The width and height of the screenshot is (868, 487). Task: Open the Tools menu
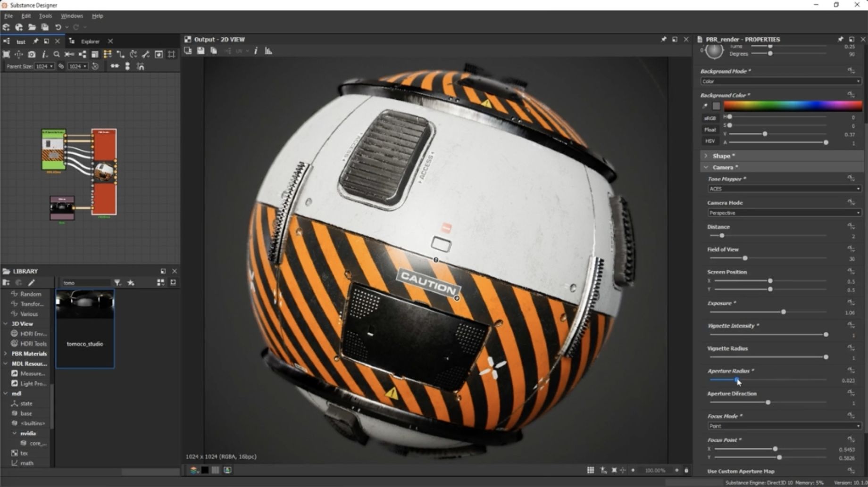pos(45,16)
